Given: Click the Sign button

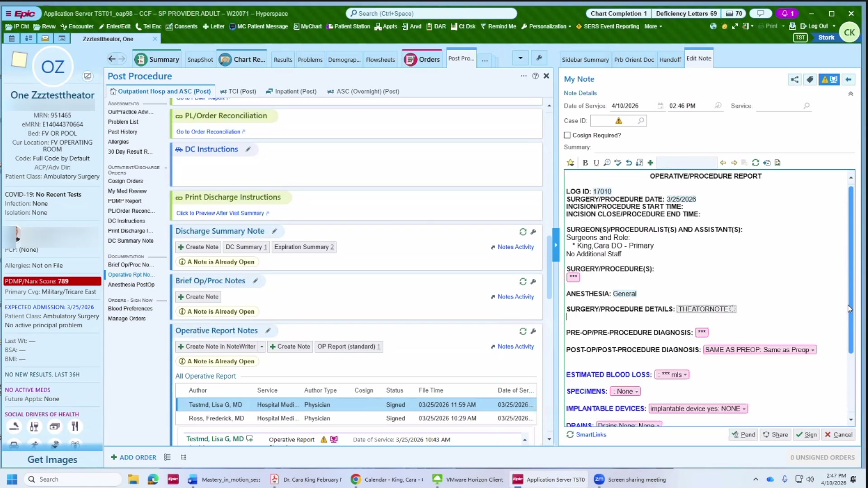Looking at the screenshot, I should point(806,434).
